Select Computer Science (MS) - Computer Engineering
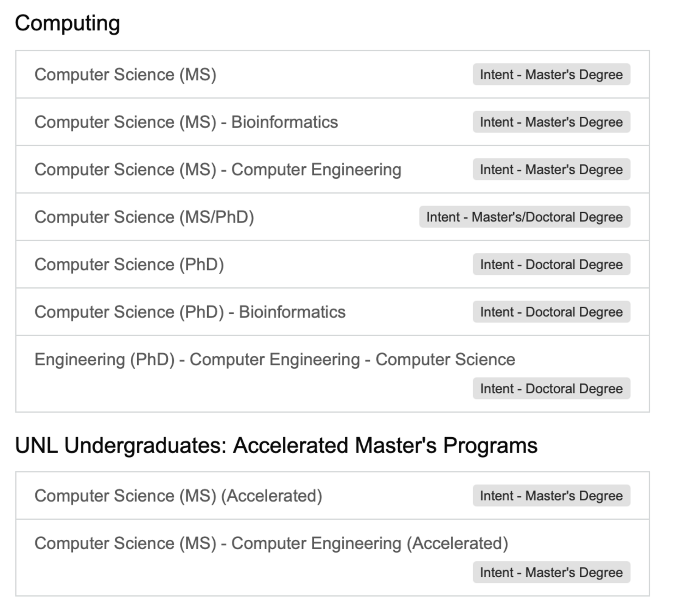The height and width of the screenshot is (616, 678). (218, 170)
